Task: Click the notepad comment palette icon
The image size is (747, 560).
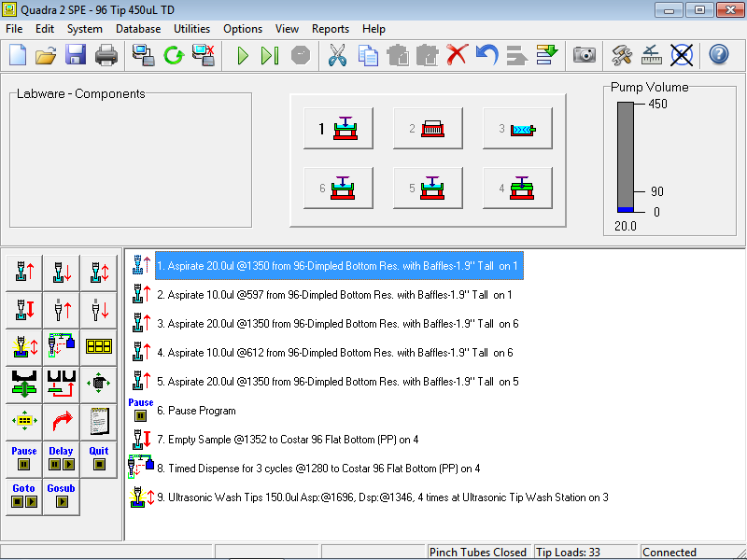Action: [x=99, y=422]
